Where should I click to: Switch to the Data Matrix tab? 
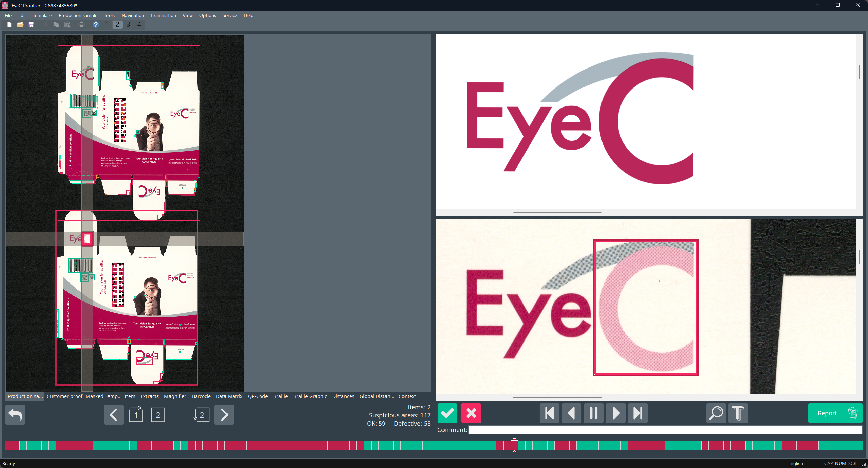click(229, 396)
